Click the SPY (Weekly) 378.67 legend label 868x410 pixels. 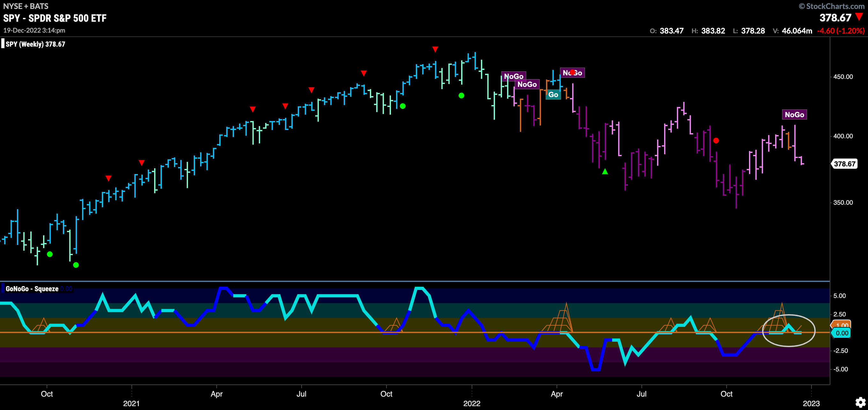coord(35,44)
